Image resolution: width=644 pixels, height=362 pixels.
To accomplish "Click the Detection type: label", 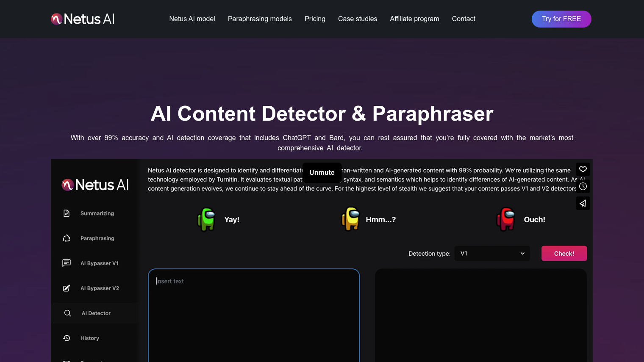I will [x=429, y=254].
